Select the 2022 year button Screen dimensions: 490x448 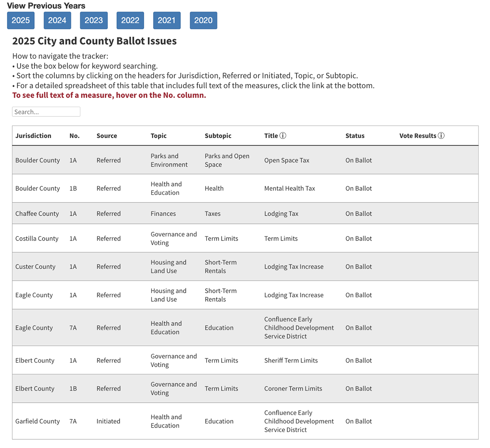130,20
